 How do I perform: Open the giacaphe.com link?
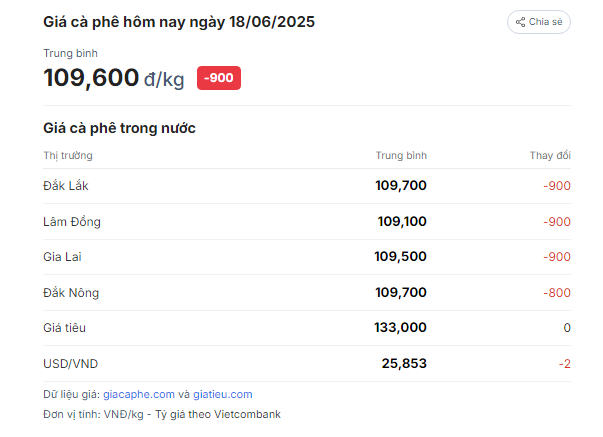pos(139,394)
